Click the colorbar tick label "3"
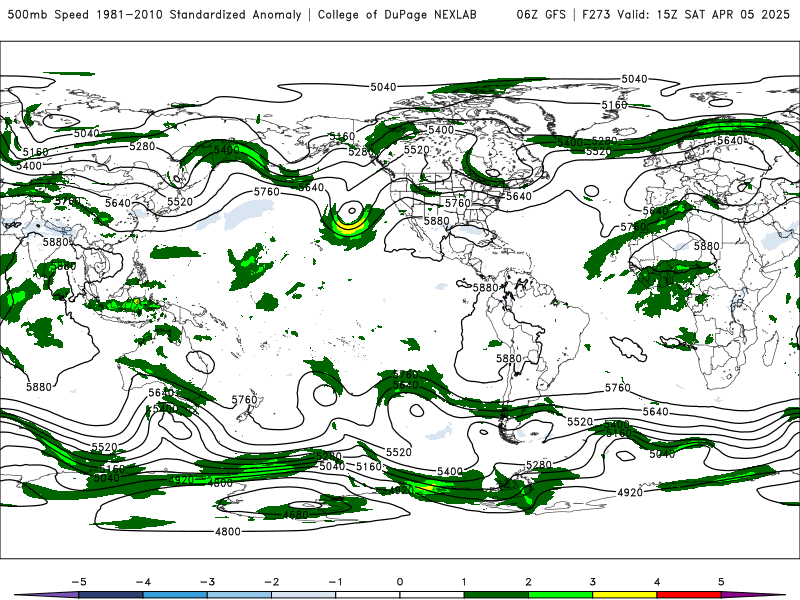The width and height of the screenshot is (800, 600). (592, 582)
